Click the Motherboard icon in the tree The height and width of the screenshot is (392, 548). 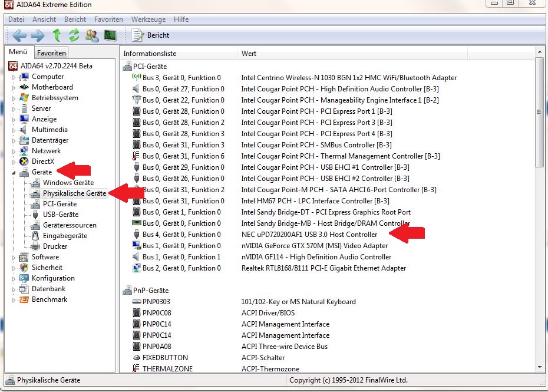(x=24, y=87)
